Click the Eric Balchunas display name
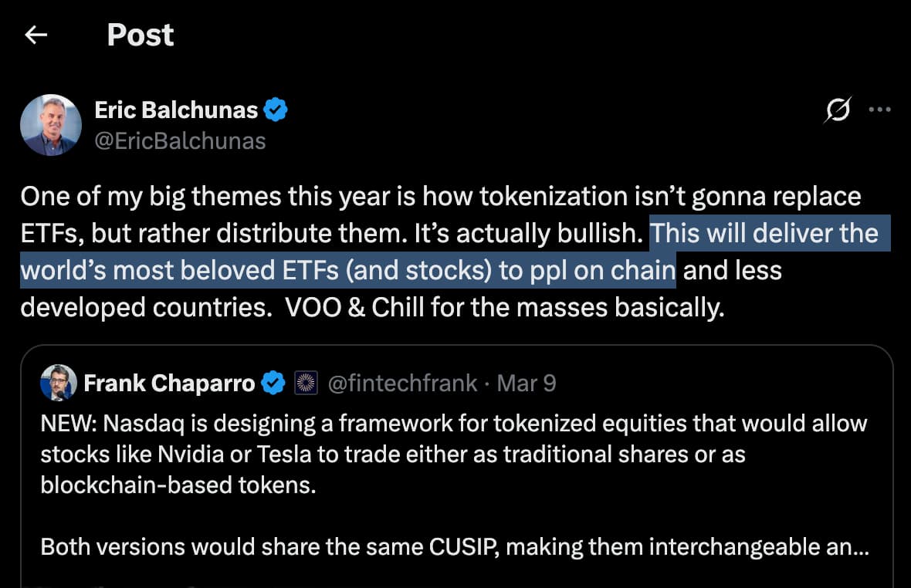 tap(175, 110)
